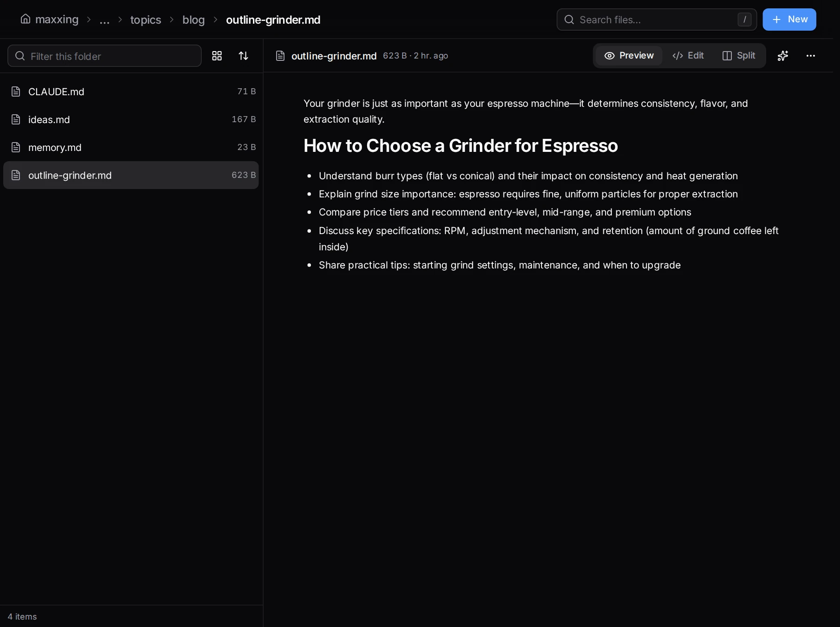Switch to Edit mode
Screen dimensions: 840x627
point(688,56)
